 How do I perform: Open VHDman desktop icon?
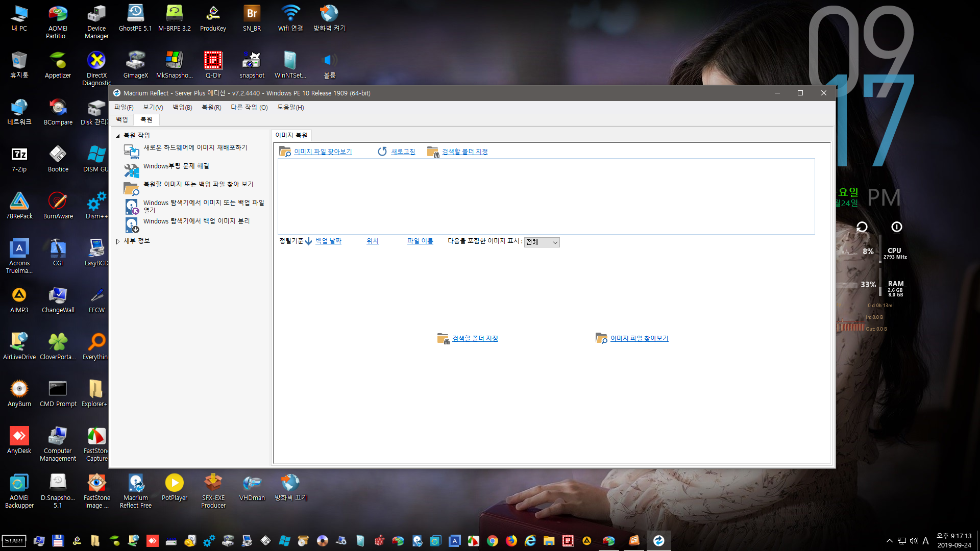point(252,487)
